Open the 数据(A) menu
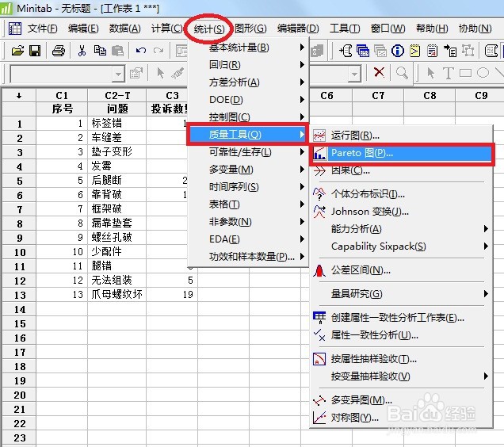Image resolution: width=504 pixels, height=447 pixels. (124, 29)
